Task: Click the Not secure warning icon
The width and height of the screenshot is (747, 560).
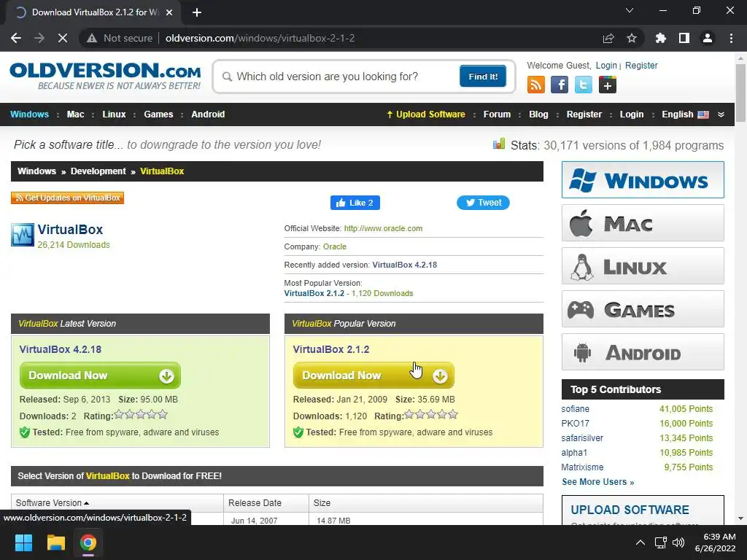Action: [92, 38]
